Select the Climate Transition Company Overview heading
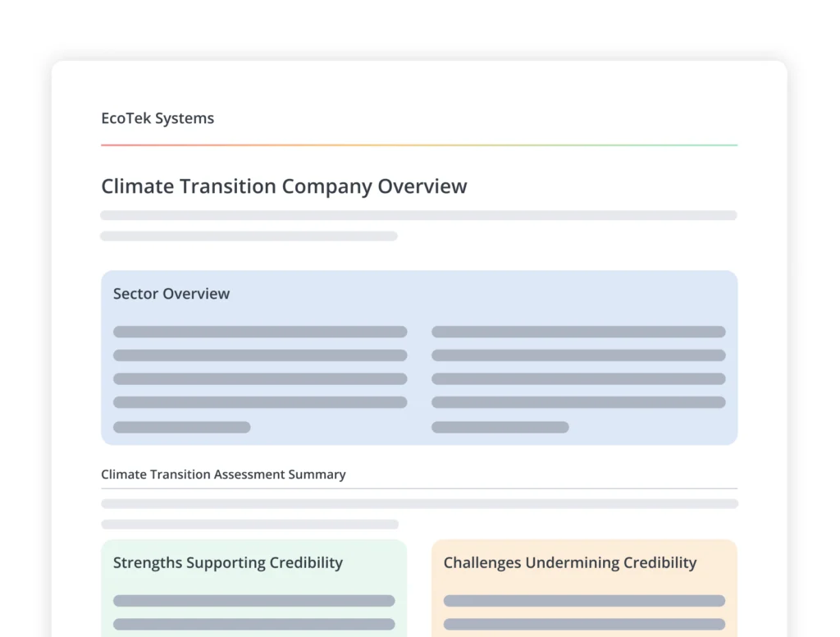The image size is (840, 637). click(284, 186)
